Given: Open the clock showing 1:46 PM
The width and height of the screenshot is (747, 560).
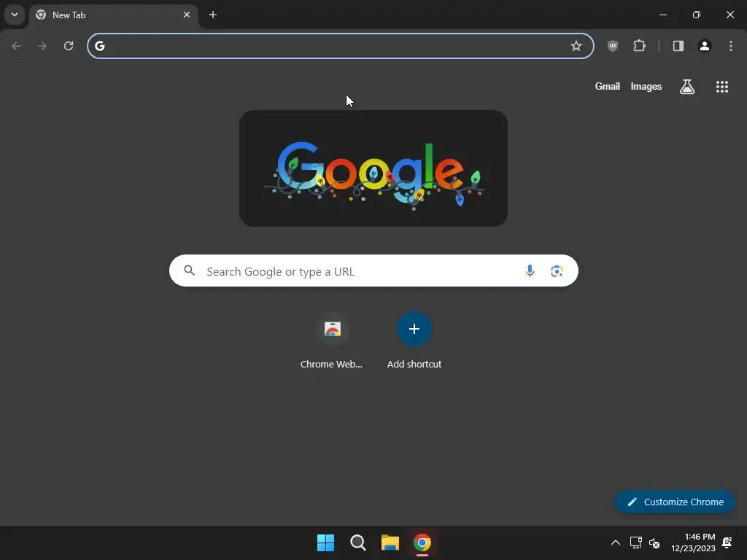Looking at the screenshot, I should coord(693,542).
